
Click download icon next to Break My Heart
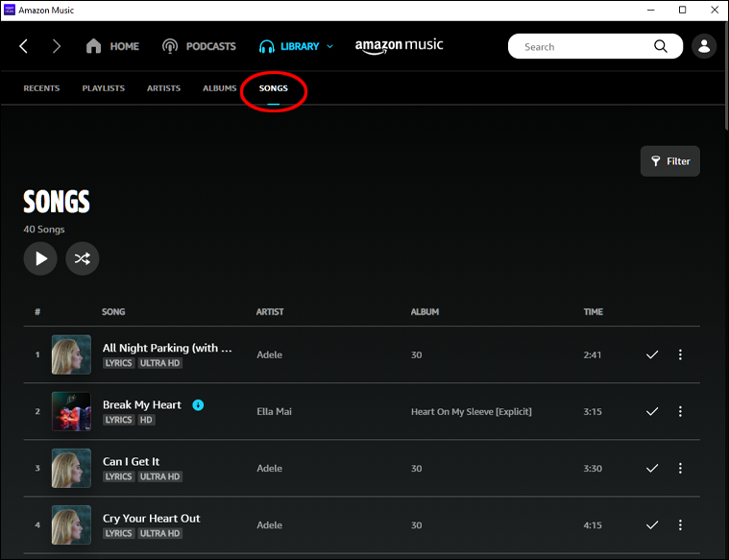coord(198,404)
